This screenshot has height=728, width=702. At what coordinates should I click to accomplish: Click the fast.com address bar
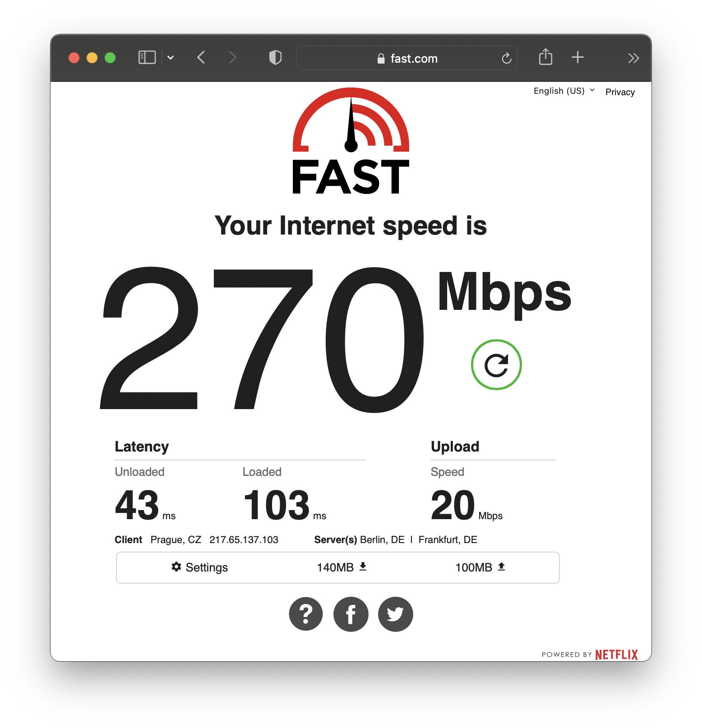pyautogui.click(x=406, y=58)
